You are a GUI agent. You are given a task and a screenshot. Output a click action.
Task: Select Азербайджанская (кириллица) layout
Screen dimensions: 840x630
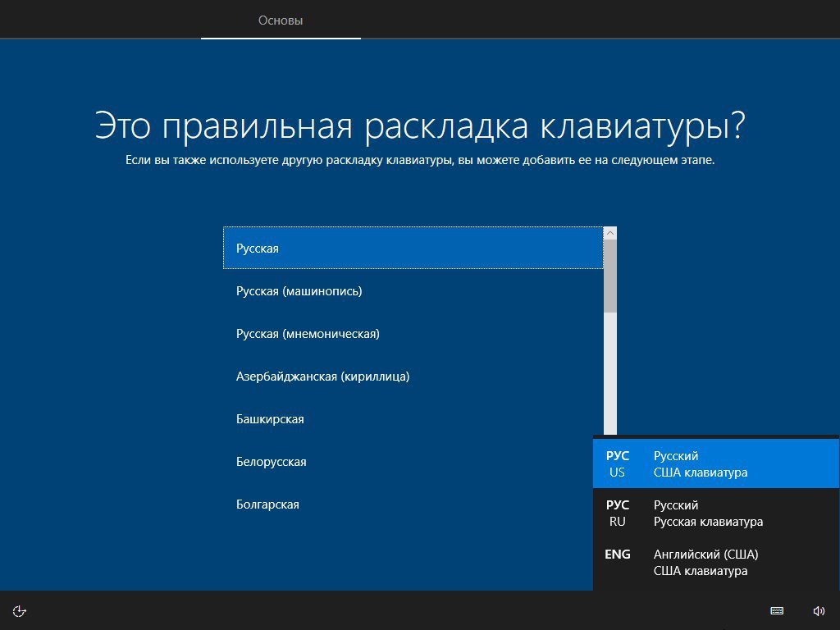(413, 376)
